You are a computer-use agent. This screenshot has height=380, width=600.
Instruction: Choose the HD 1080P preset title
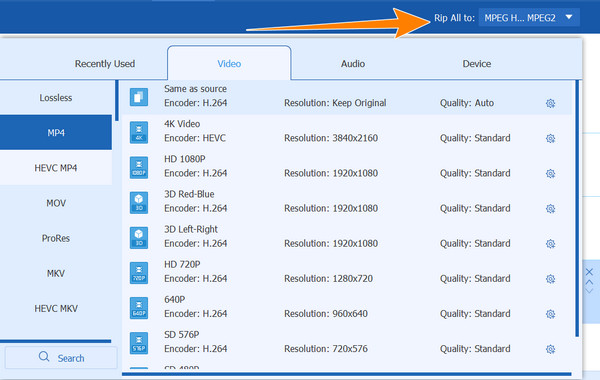pyautogui.click(x=185, y=159)
